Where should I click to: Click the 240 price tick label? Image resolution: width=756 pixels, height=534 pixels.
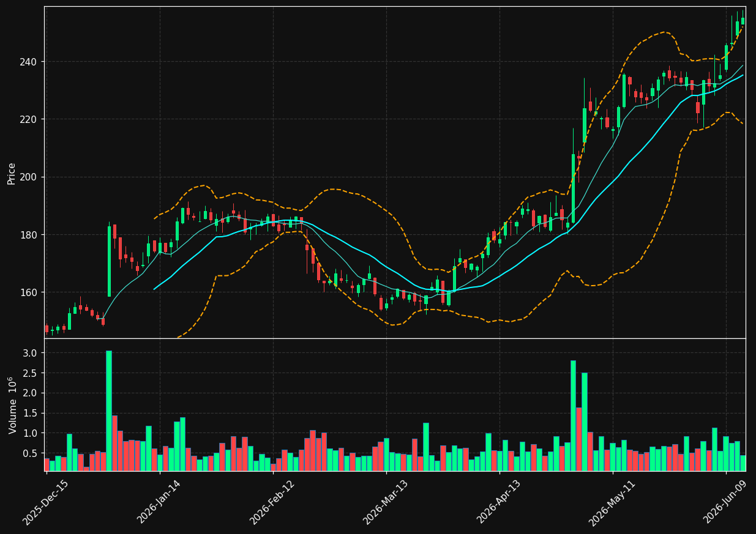tap(30, 62)
